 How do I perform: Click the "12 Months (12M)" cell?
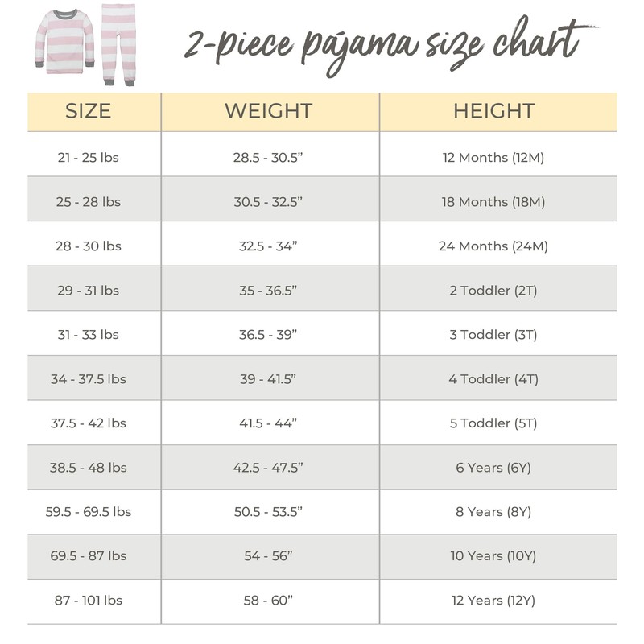(x=493, y=158)
